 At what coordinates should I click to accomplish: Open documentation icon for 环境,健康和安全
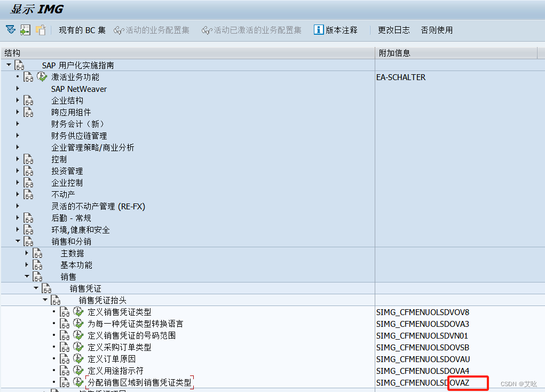point(28,230)
